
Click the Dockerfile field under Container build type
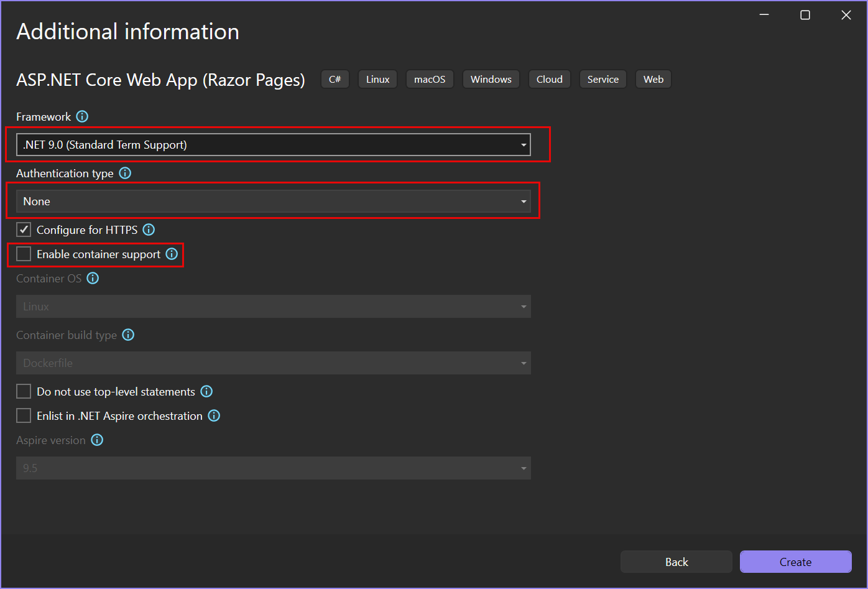pos(274,363)
